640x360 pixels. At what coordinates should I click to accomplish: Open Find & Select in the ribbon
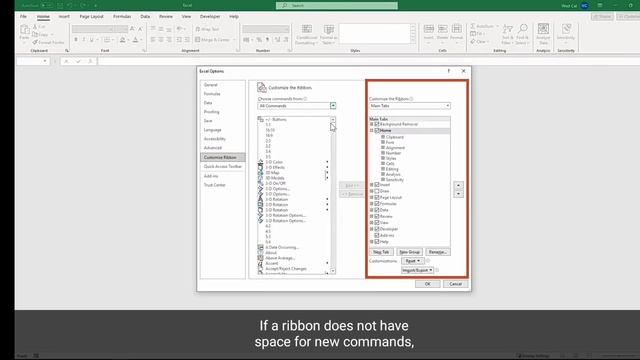[522, 34]
